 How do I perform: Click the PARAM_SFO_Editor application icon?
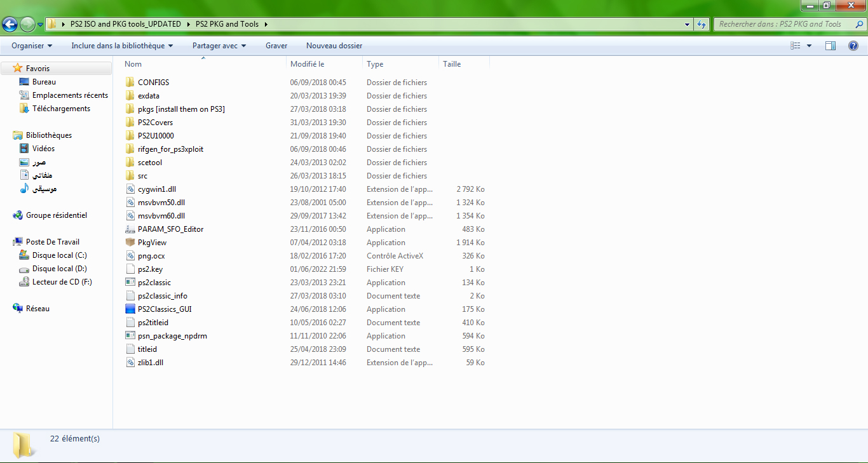[130, 229]
